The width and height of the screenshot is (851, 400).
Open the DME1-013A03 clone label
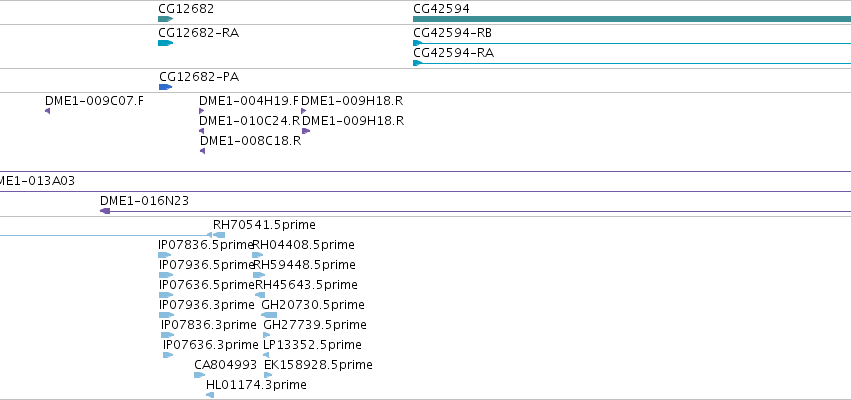pos(36,181)
